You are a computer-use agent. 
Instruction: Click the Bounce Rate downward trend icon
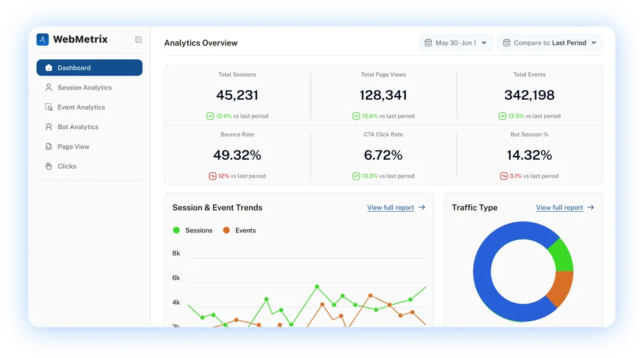[213, 176]
